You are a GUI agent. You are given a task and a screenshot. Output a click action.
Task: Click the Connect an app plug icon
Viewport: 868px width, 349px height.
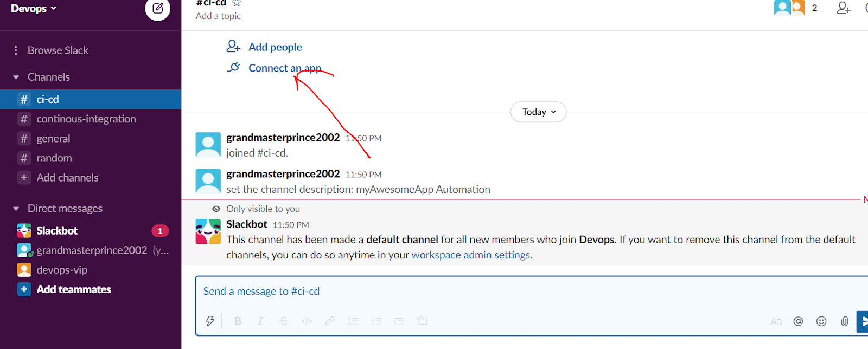click(233, 67)
